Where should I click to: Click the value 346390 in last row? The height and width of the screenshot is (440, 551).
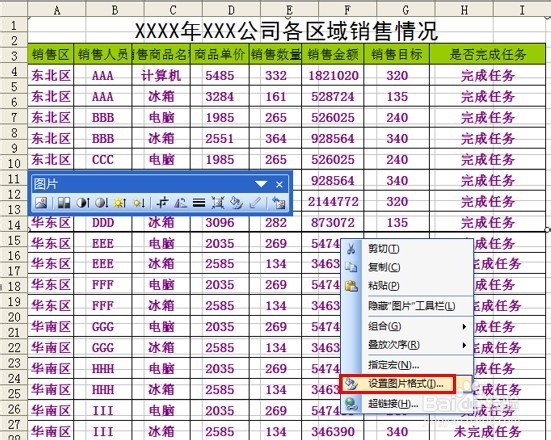[333, 432]
